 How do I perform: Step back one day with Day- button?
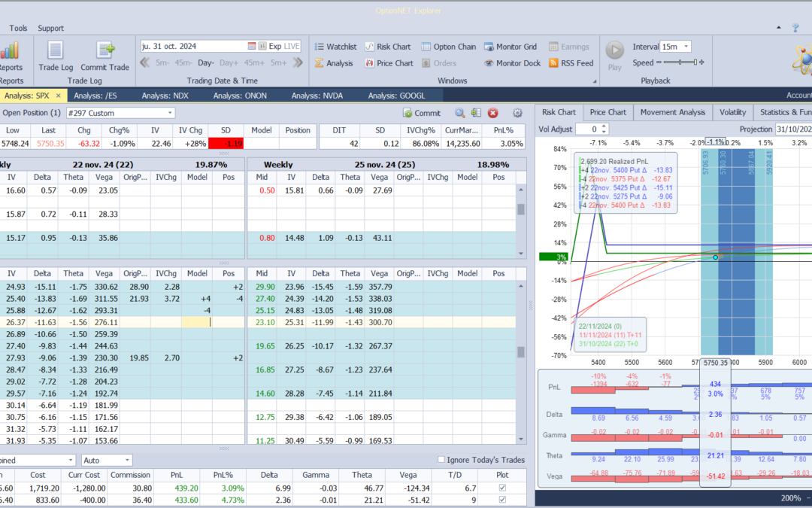206,62
